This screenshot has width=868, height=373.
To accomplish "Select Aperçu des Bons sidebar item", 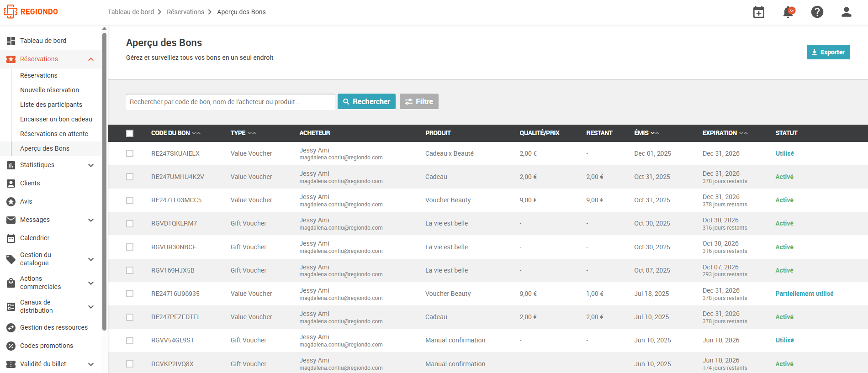I will click(45, 148).
